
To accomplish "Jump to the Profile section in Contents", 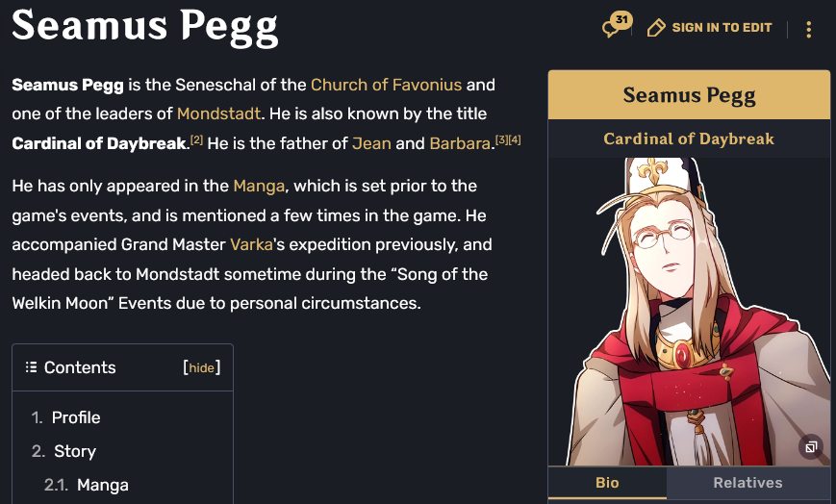I will (76, 417).
